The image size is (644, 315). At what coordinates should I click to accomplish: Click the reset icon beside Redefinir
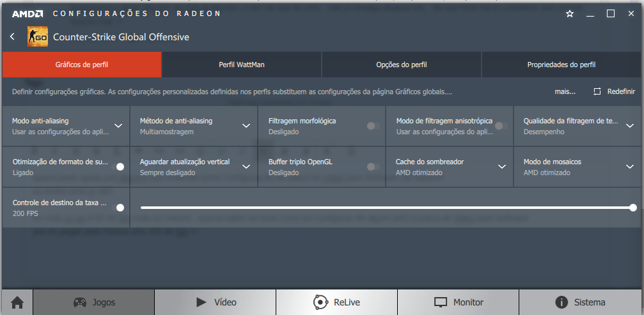click(597, 91)
